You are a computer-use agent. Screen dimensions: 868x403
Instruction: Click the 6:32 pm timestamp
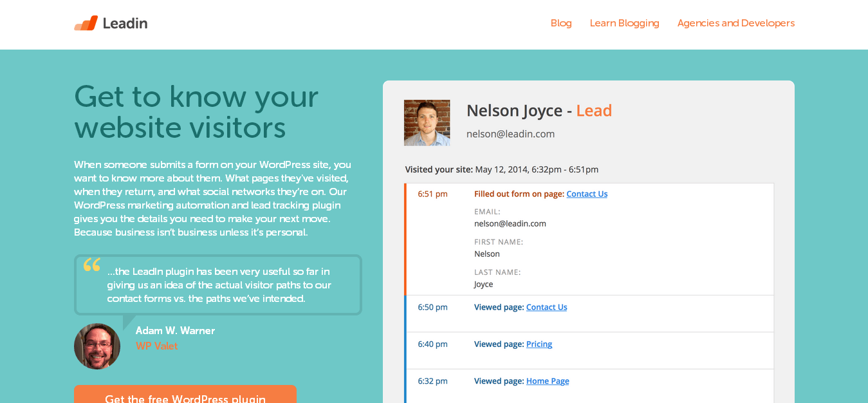(432, 381)
